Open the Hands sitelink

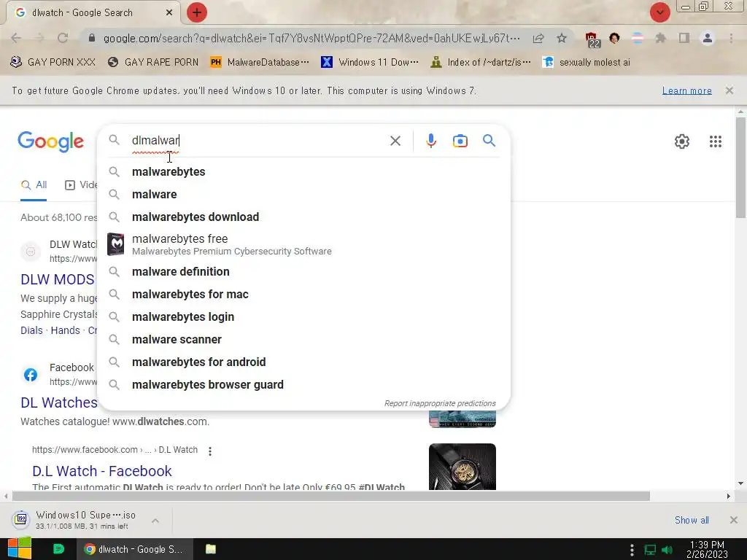click(x=65, y=330)
